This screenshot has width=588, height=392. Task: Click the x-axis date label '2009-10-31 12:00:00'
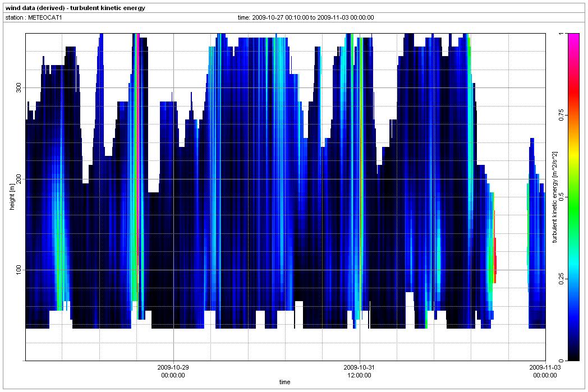coord(359,371)
